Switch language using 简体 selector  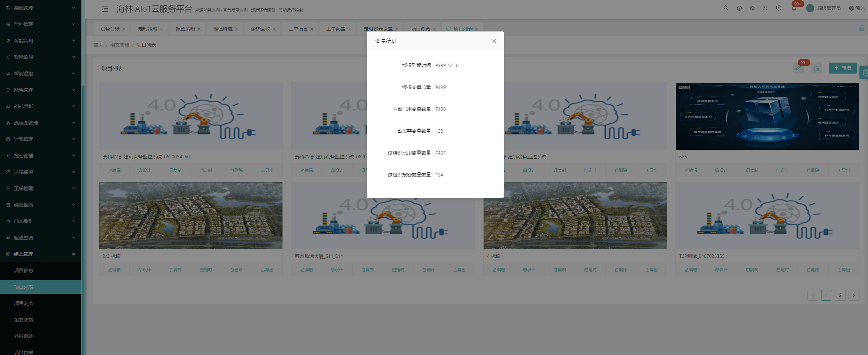(857, 8)
